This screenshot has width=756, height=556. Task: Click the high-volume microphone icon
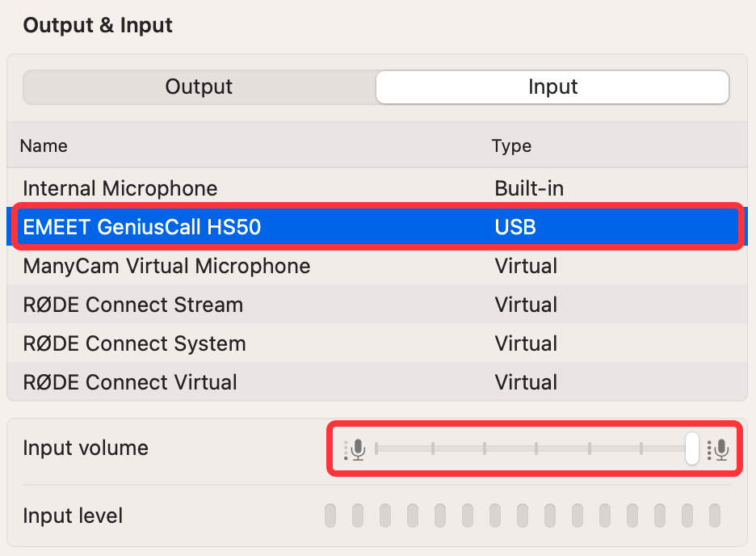click(718, 449)
